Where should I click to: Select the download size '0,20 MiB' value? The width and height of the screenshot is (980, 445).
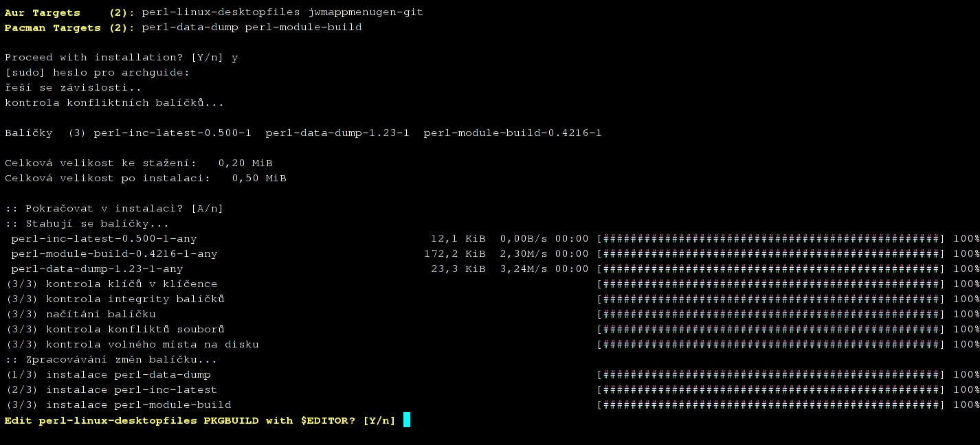click(x=244, y=163)
